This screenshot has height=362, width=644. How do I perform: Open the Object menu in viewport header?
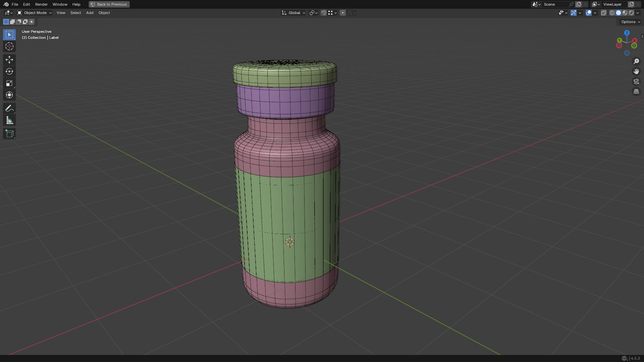pos(104,13)
